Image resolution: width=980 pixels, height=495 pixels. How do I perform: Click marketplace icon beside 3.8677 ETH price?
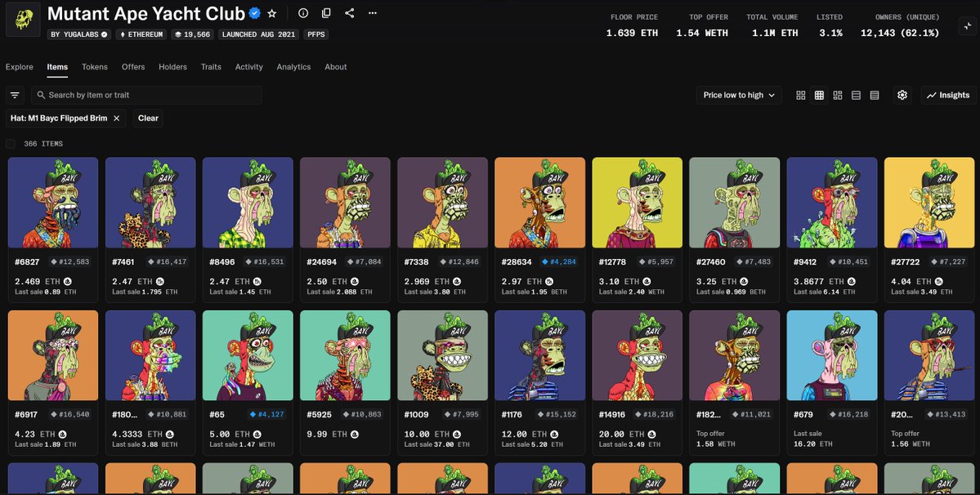click(852, 282)
